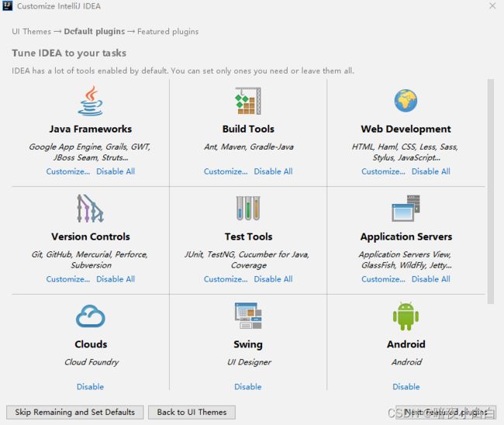The height and width of the screenshot is (425, 504).
Task: Click the Swing heading
Action: (x=248, y=344)
